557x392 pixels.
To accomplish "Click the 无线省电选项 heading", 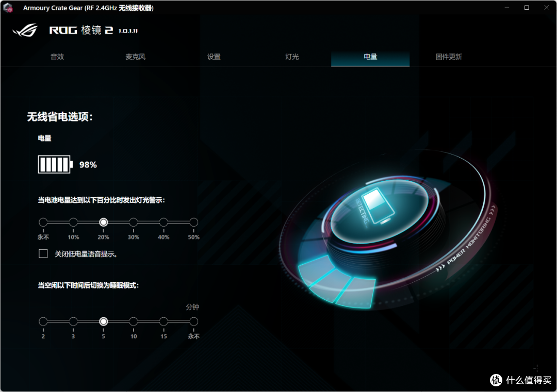I will [x=60, y=117].
